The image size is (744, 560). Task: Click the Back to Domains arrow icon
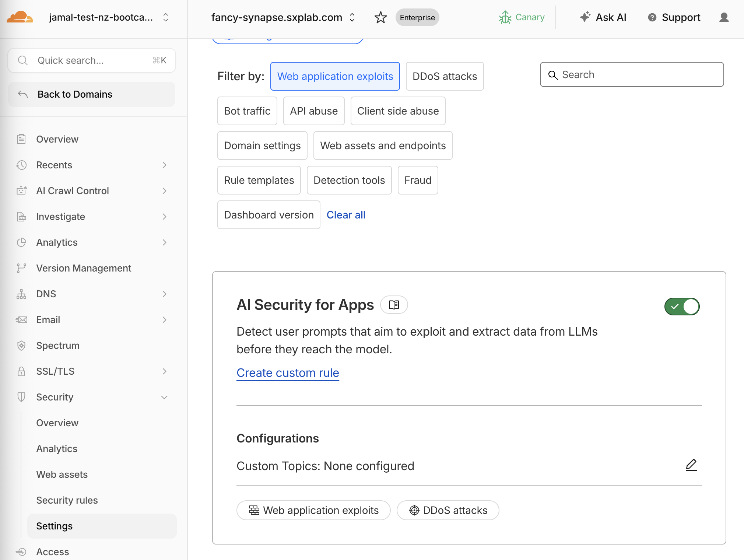(x=23, y=94)
